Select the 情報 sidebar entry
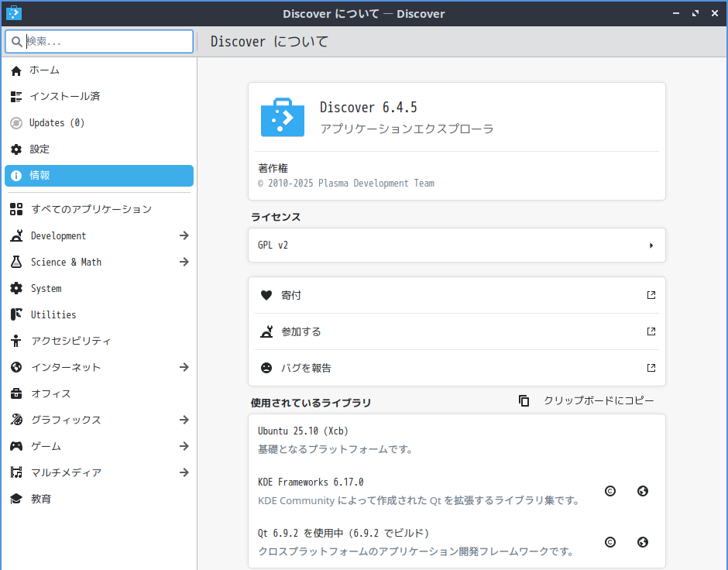 click(x=99, y=176)
